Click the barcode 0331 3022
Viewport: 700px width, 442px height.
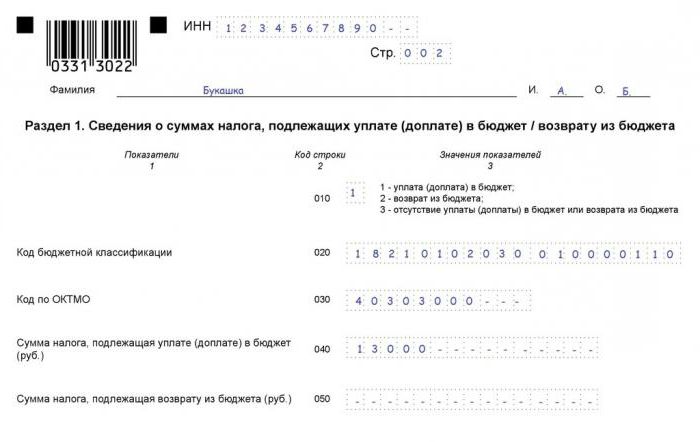tap(89, 45)
